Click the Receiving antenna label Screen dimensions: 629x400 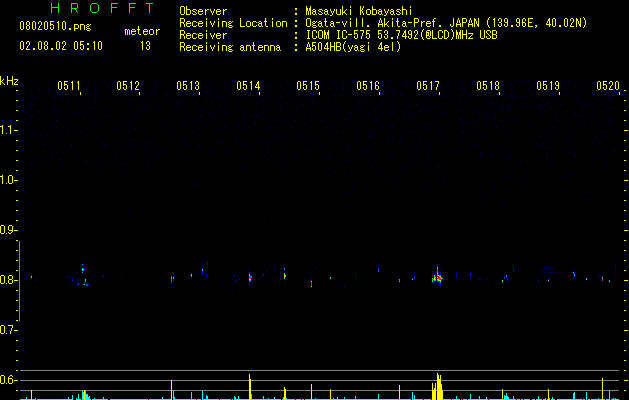pyautogui.click(x=230, y=47)
